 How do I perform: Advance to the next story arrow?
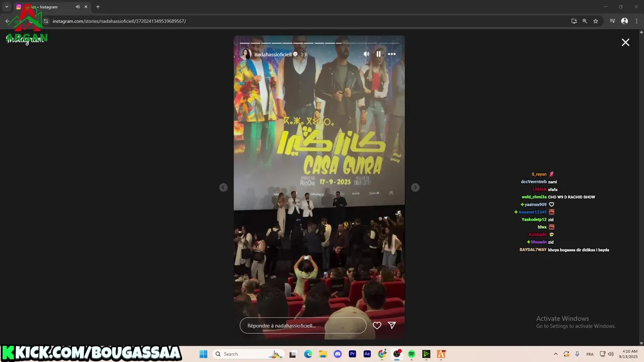click(415, 188)
